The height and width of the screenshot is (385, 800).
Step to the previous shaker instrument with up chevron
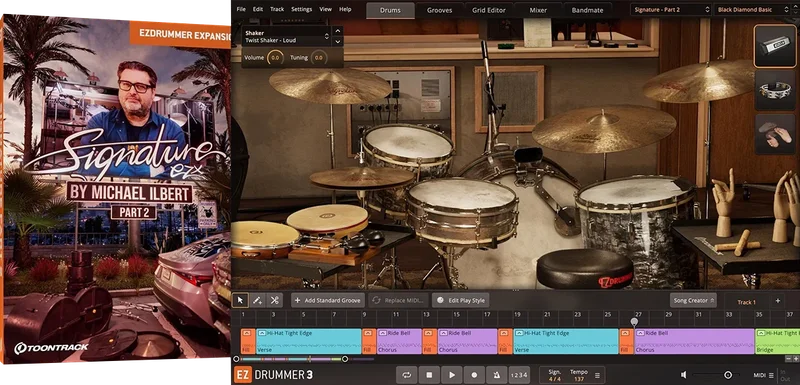tap(337, 32)
